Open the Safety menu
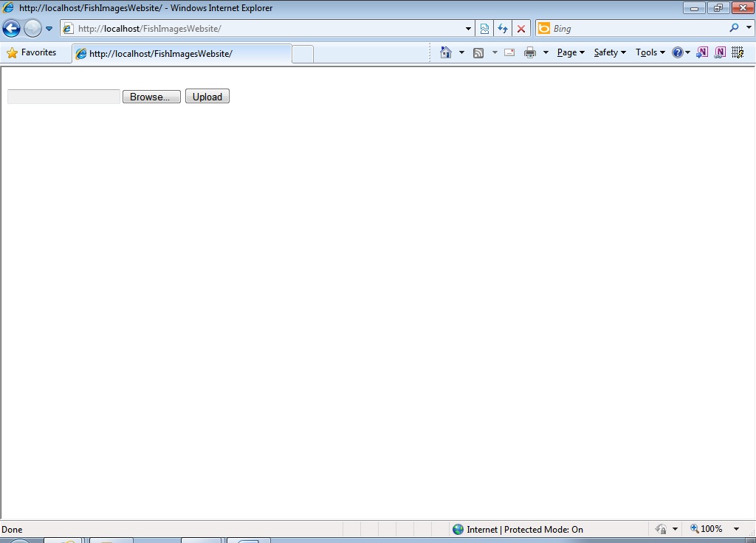 click(610, 52)
